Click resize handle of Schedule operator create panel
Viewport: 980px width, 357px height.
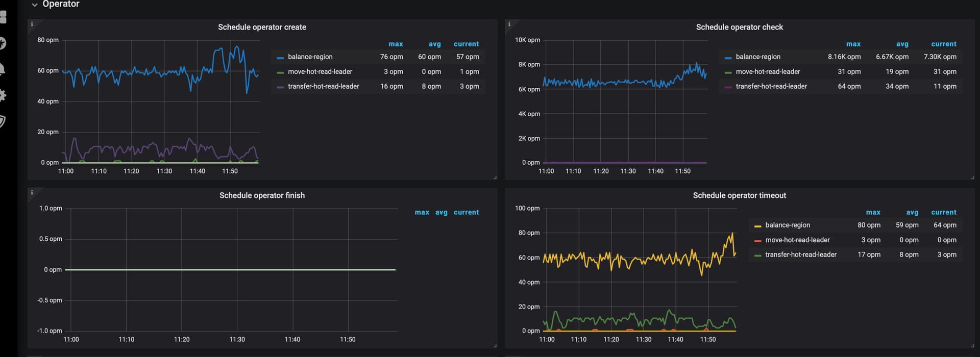[x=495, y=177]
